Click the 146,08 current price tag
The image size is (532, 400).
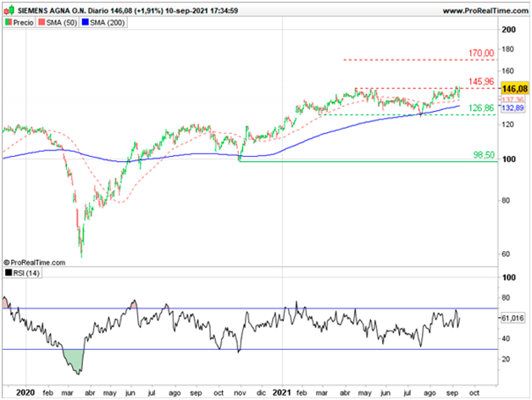coord(515,89)
